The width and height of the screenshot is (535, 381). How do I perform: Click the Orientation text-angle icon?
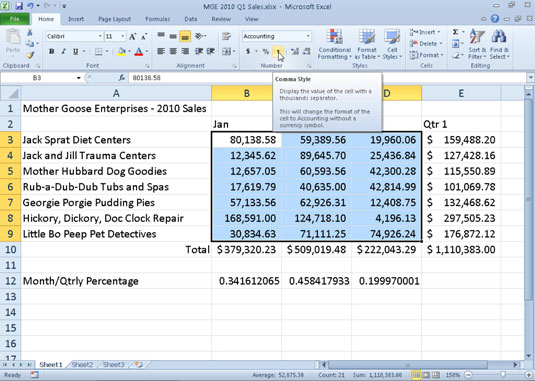pyautogui.click(x=199, y=36)
